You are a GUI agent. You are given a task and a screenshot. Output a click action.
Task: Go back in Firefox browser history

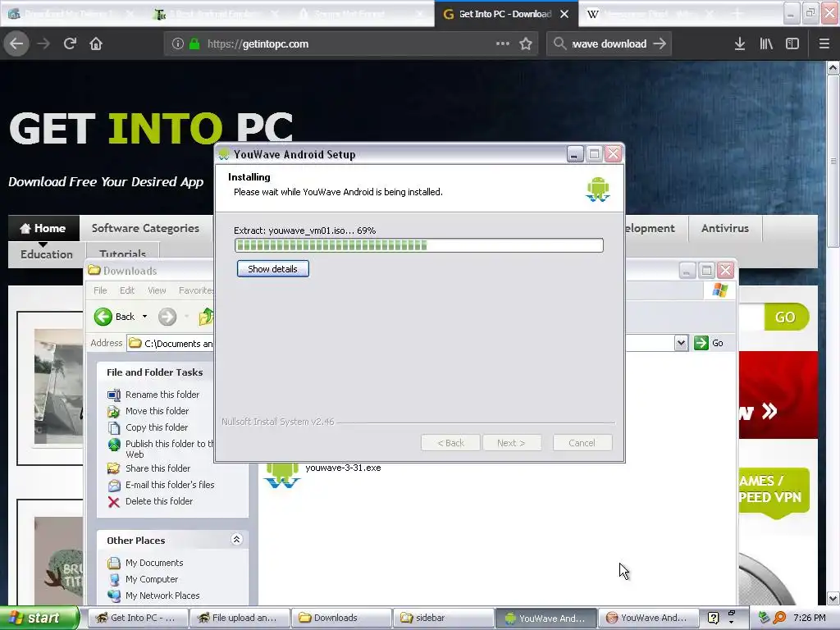click(x=16, y=43)
